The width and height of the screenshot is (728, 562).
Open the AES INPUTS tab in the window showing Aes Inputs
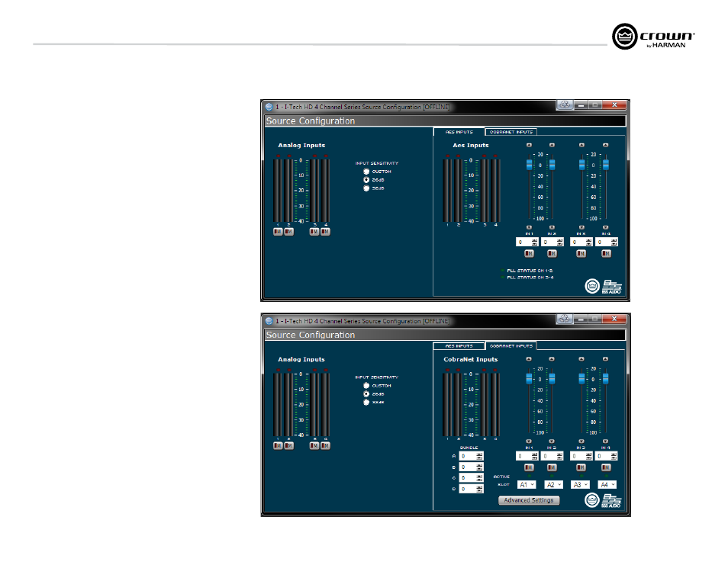tap(459, 132)
